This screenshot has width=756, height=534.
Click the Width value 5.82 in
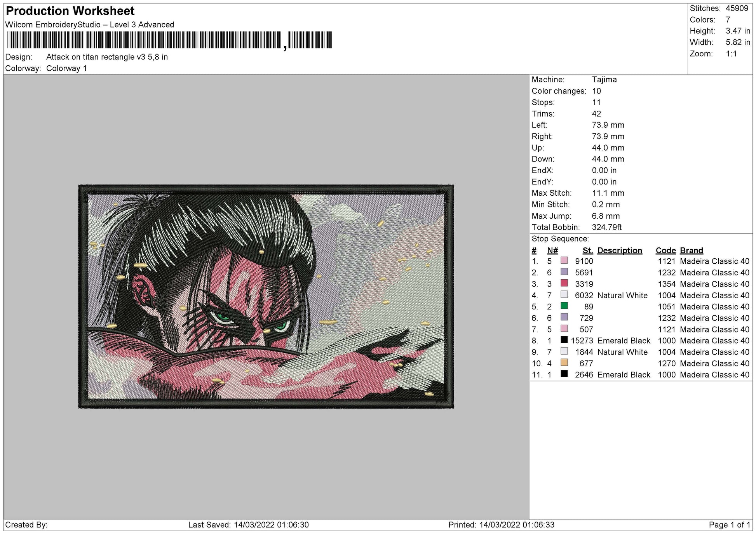pyautogui.click(x=738, y=42)
